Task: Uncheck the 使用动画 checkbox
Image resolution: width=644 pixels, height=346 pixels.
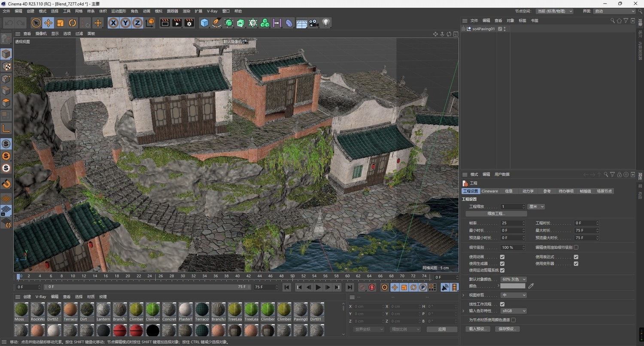Action: click(x=502, y=257)
